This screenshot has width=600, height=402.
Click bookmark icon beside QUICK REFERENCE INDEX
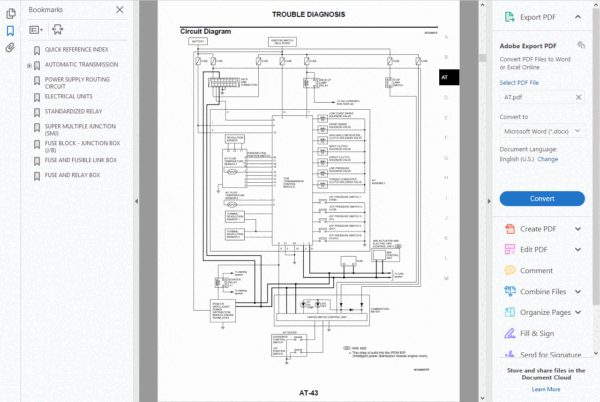click(x=37, y=50)
